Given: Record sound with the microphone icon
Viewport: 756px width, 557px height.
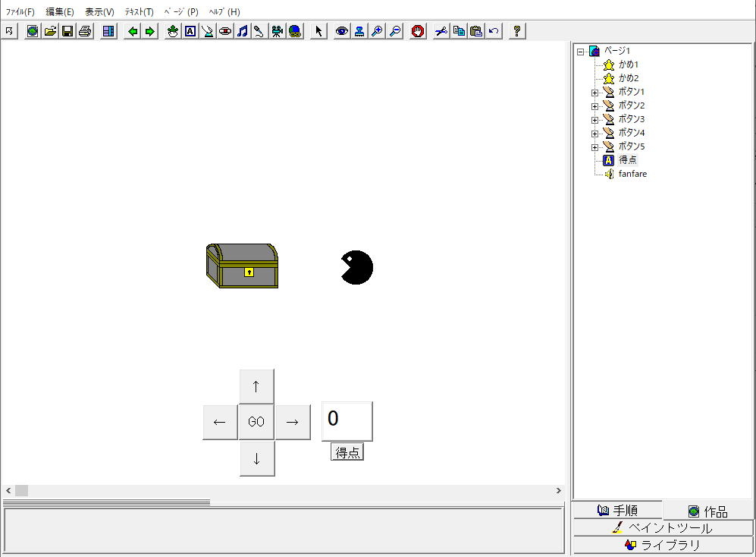Looking at the screenshot, I should click(259, 31).
